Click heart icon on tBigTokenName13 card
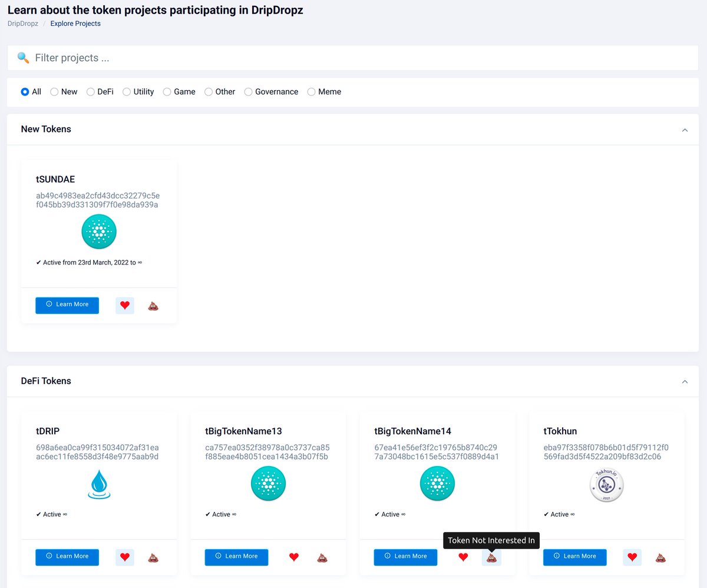 click(294, 557)
